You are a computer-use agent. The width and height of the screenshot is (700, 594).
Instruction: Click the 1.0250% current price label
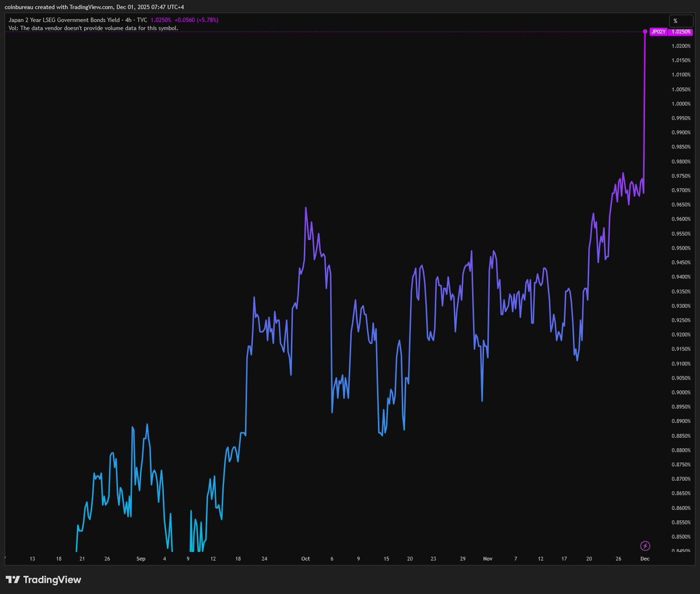click(x=680, y=32)
